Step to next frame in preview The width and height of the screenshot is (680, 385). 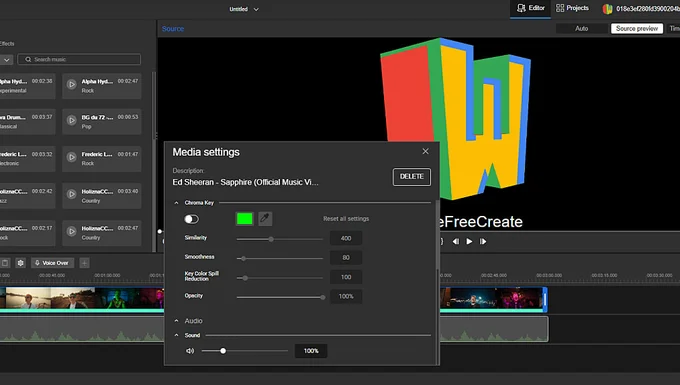483,241
